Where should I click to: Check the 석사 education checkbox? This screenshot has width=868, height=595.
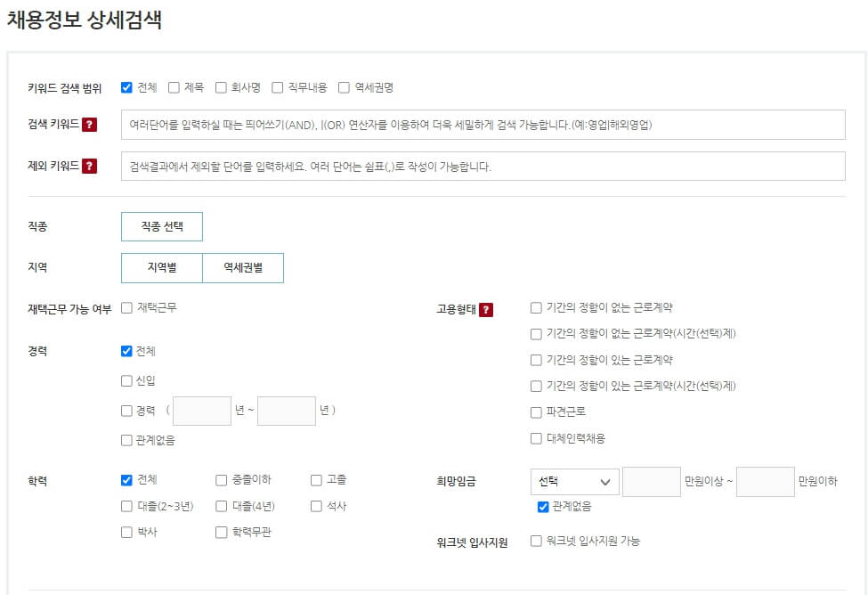(314, 506)
